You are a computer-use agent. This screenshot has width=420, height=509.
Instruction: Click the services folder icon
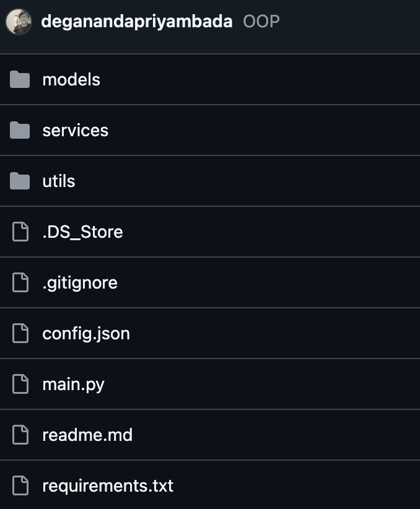coord(20,130)
